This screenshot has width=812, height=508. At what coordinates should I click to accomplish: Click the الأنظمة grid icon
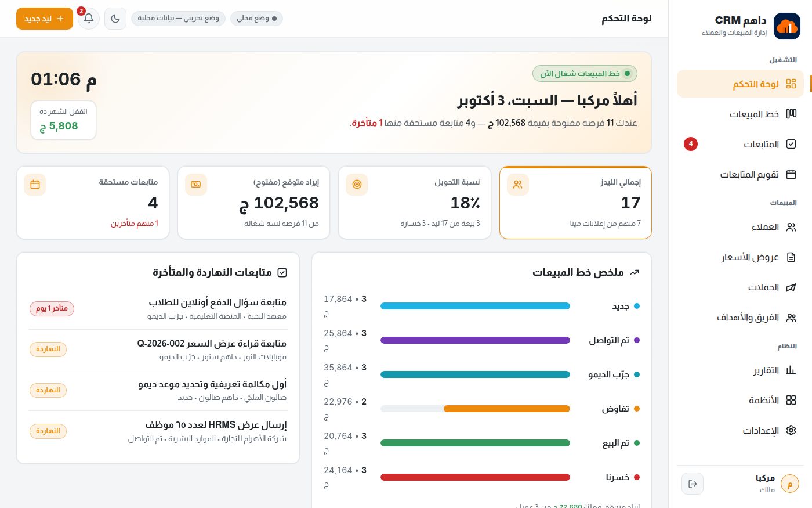point(791,401)
